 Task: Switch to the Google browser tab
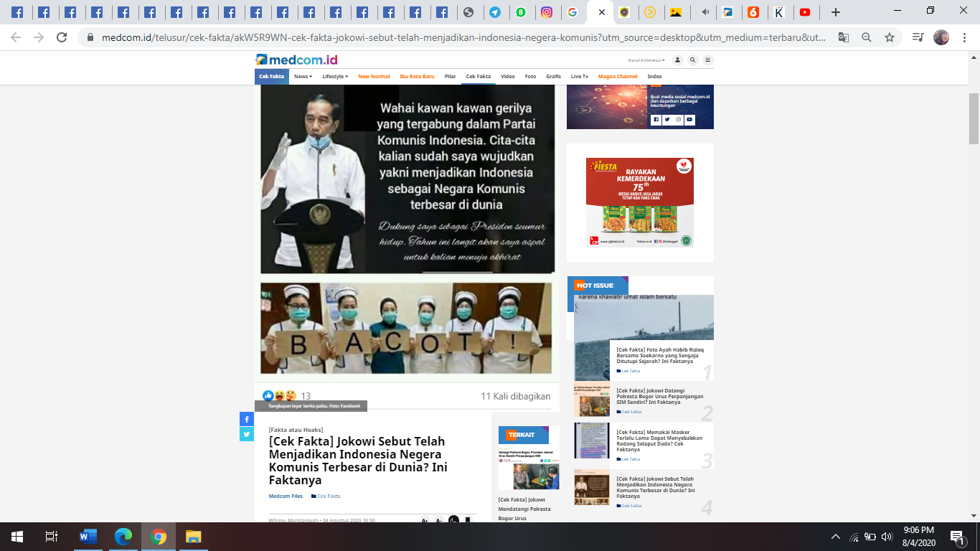[x=572, y=12]
